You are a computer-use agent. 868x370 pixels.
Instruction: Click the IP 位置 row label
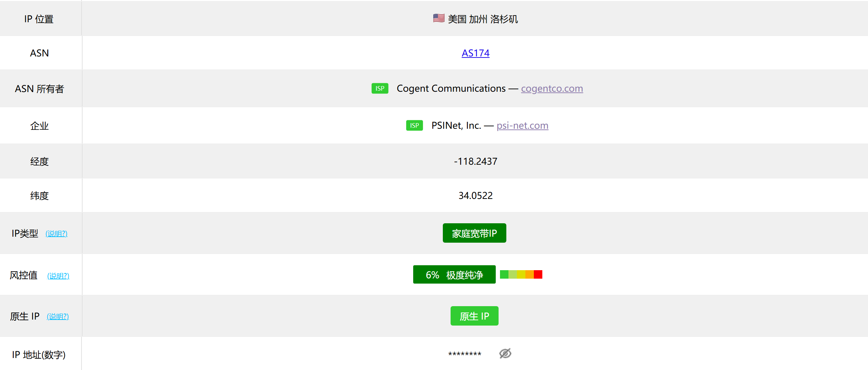click(x=39, y=19)
